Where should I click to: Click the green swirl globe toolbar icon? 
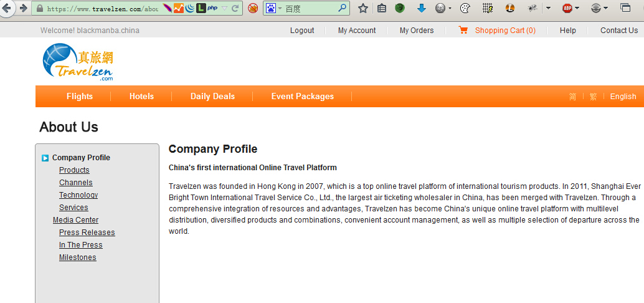click(x=400, y=8)
